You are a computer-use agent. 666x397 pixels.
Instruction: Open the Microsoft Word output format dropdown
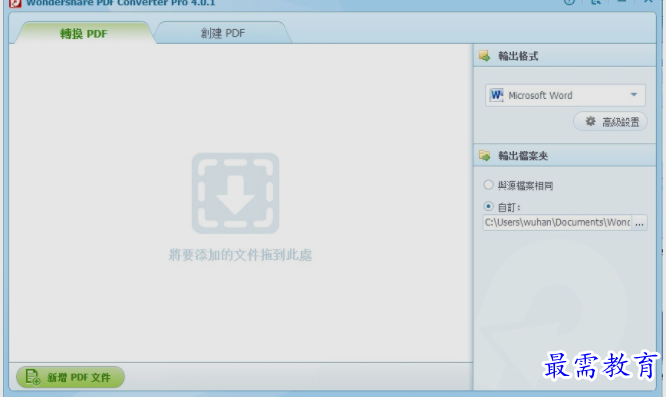coord(565,95)
